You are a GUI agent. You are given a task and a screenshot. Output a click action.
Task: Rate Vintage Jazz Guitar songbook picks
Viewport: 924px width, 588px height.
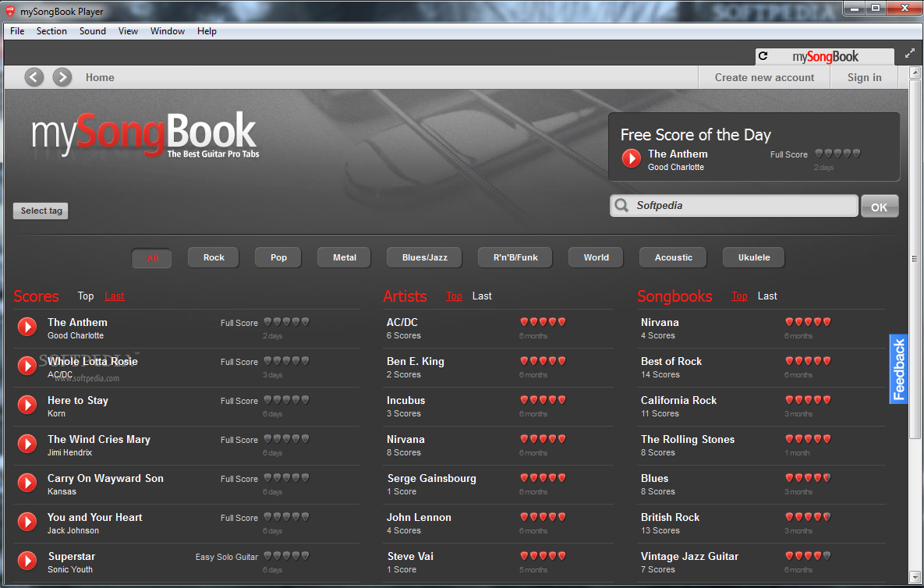(808, 555)
